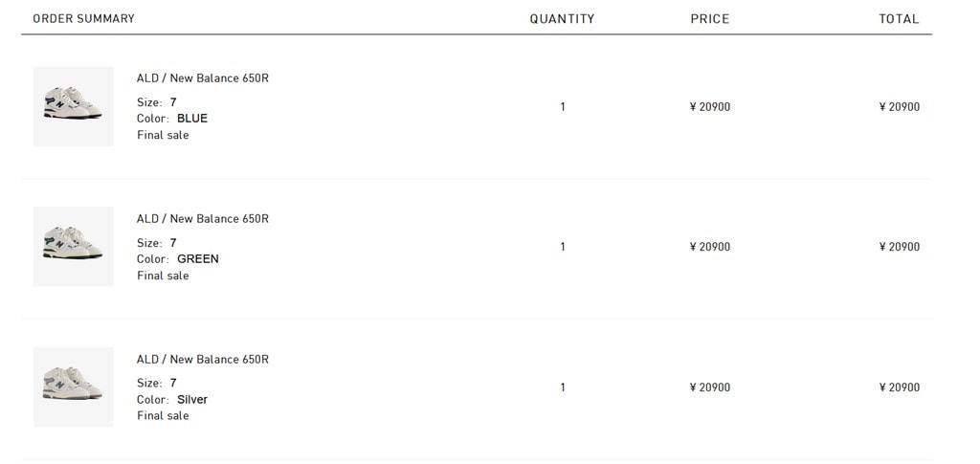Select the quantity of the BLUE item

point(563,107)
